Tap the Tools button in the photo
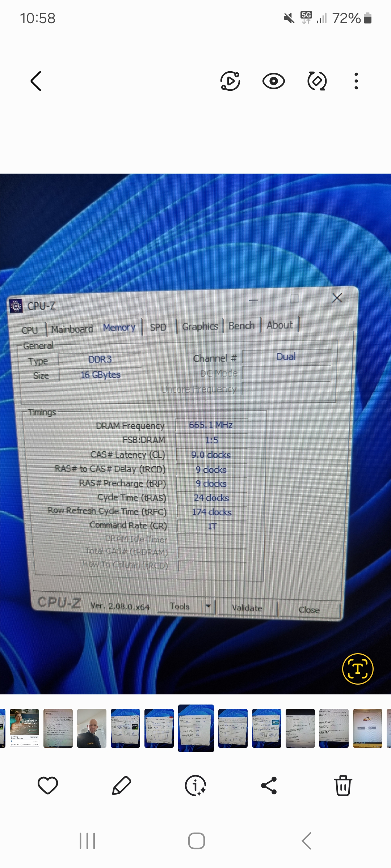391x868 pixels. coord(180,607)
